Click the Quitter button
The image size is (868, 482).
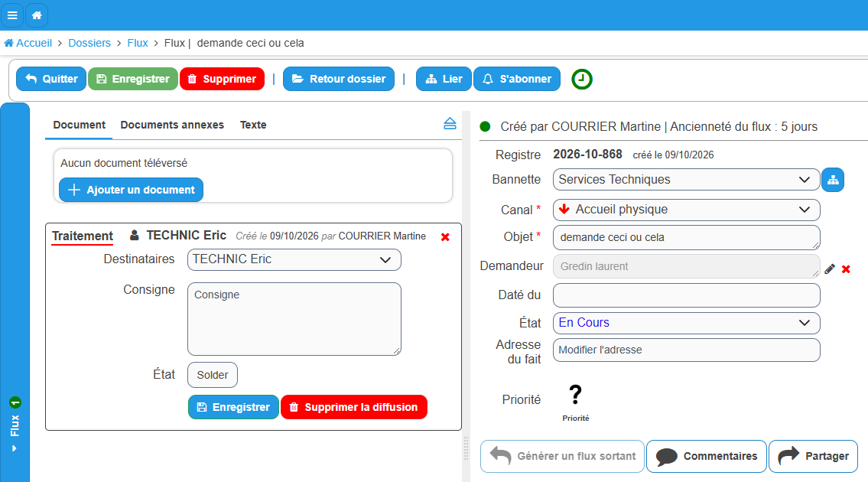(x=51, y=79)
